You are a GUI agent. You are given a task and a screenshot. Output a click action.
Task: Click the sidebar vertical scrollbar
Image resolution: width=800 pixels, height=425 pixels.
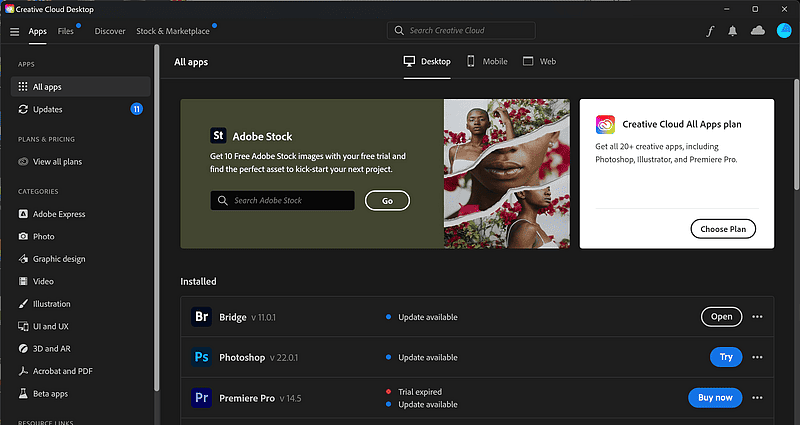pos(157,217)
